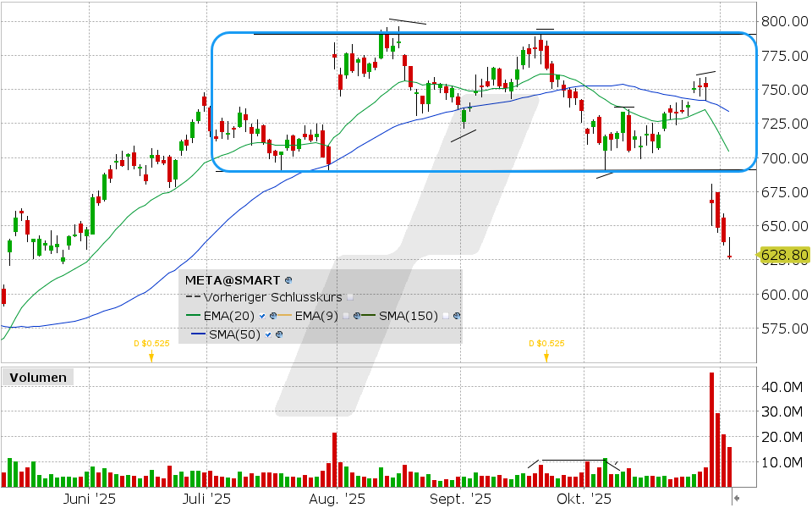
Task: Disable the EMA(20) checkbox
Action: point(263,316)
